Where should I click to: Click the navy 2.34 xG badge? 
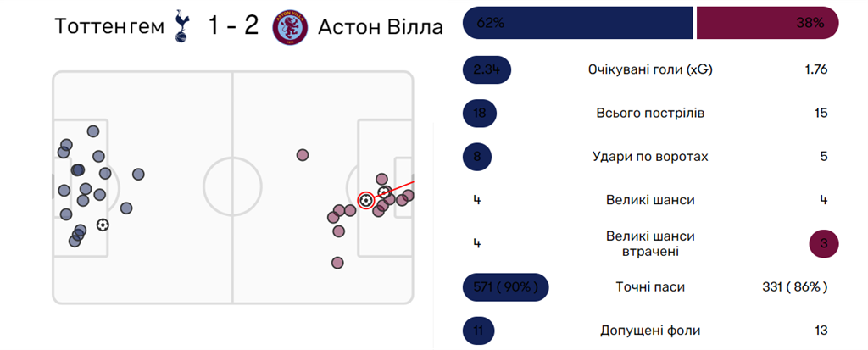487,69
